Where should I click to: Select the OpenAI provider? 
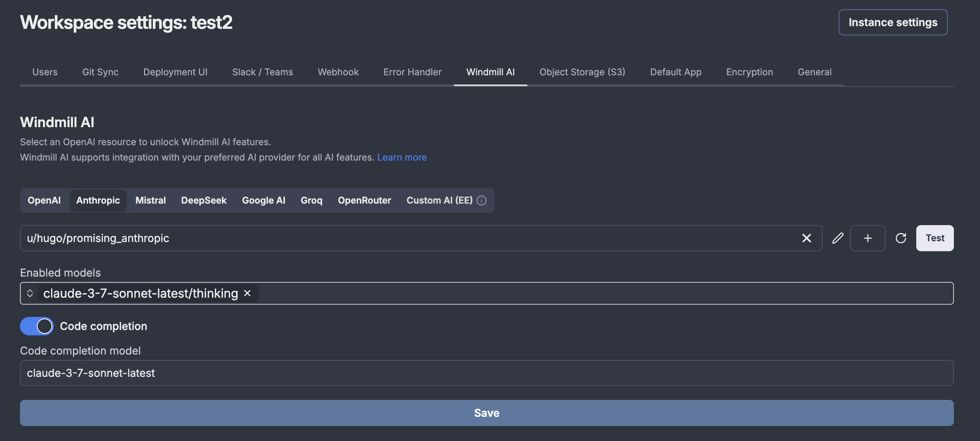[x=44, y=200]
